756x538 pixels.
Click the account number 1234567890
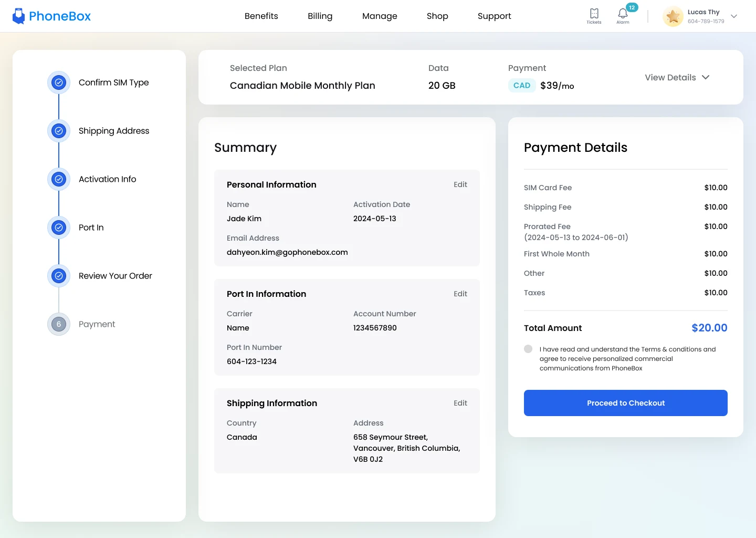click(375, 328)
